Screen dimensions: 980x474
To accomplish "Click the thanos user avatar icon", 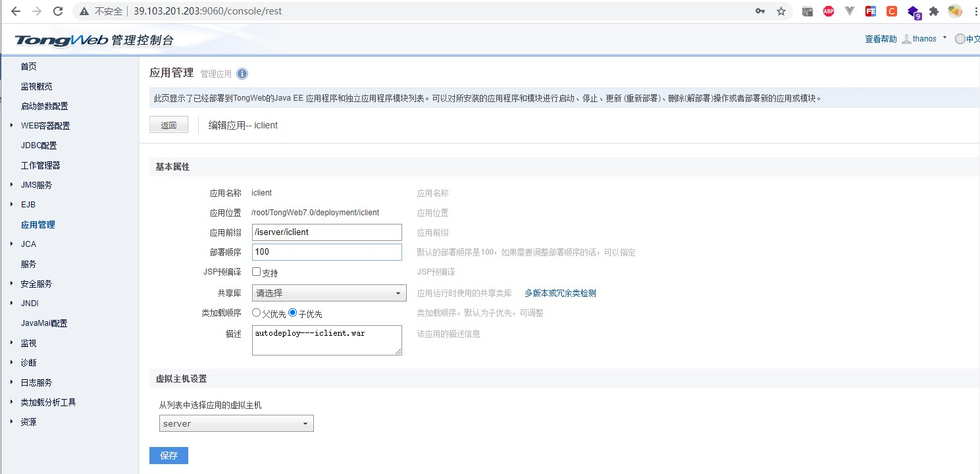I will pyautogui.click(x=907, y=39).
